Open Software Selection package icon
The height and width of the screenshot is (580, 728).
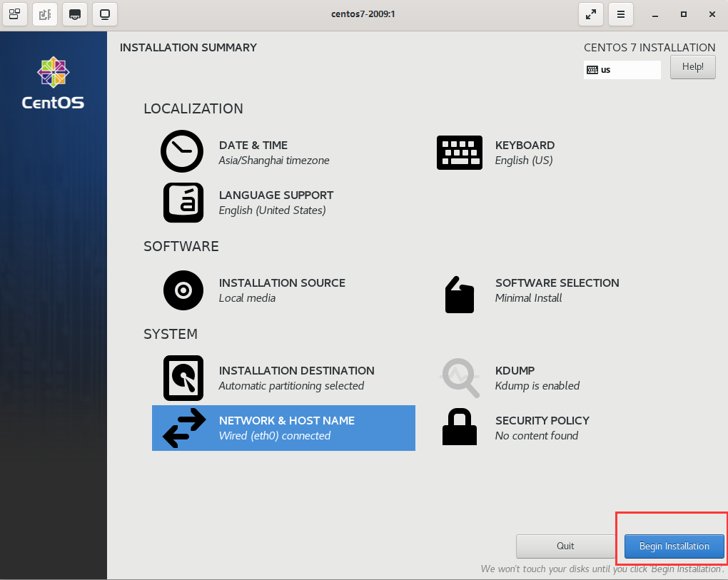[459, 295]
